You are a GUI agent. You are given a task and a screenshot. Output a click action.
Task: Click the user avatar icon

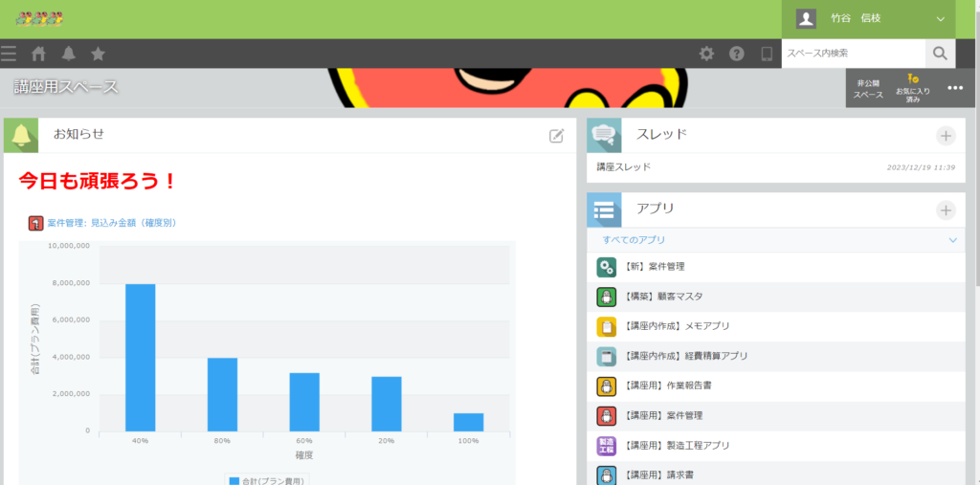806,19
